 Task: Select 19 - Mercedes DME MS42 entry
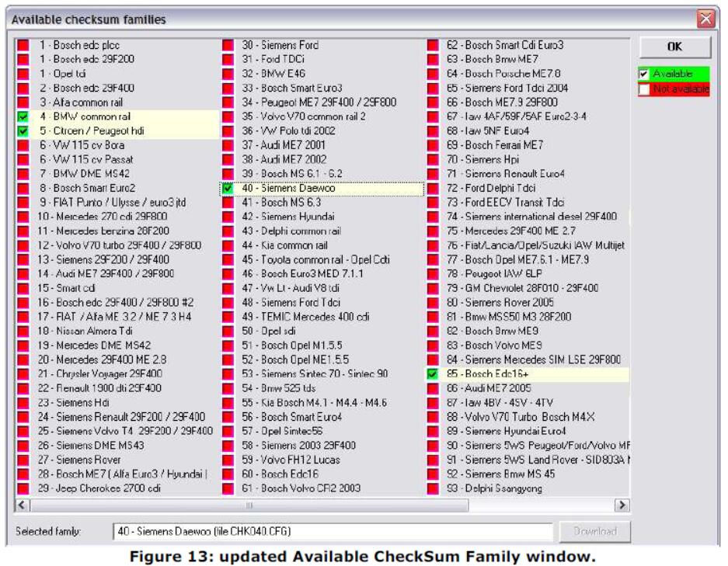[x=94, y=346]
